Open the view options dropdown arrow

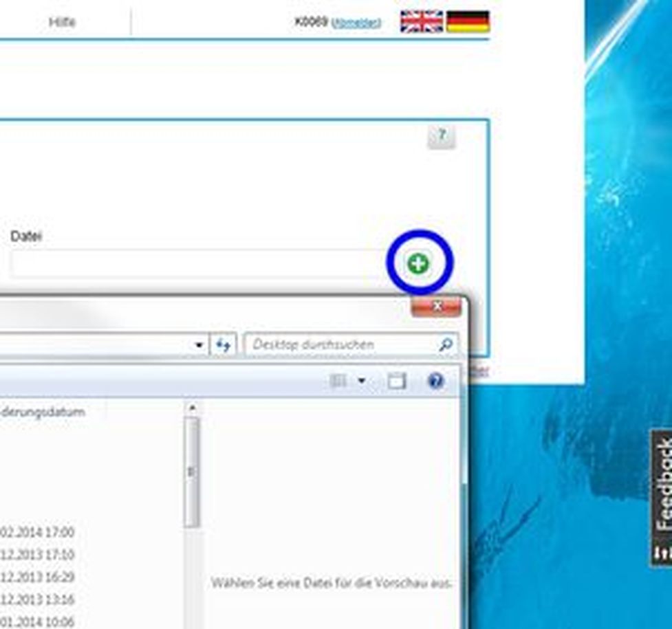pyautogui.click(x=362, y=380)
